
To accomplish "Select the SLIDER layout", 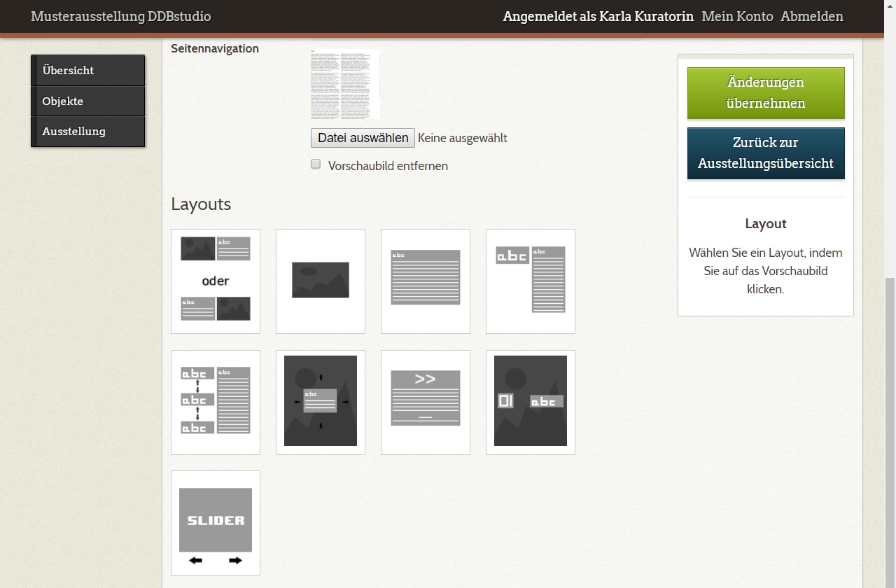I will point(216,523).
